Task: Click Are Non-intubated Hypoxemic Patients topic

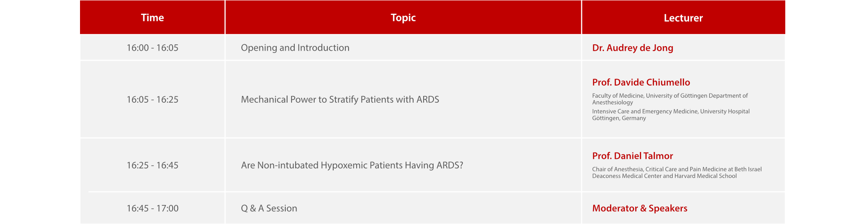Action: click(x=352, y=166)
